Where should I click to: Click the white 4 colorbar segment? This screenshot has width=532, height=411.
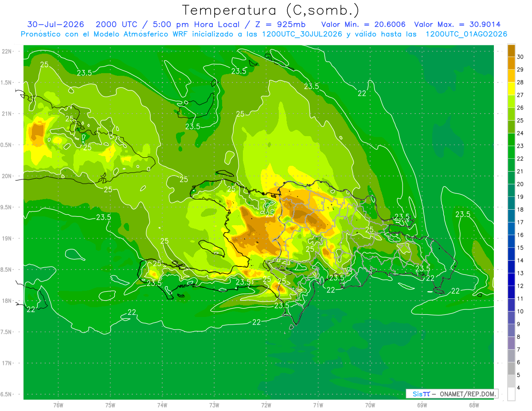[x=511, y=394]
